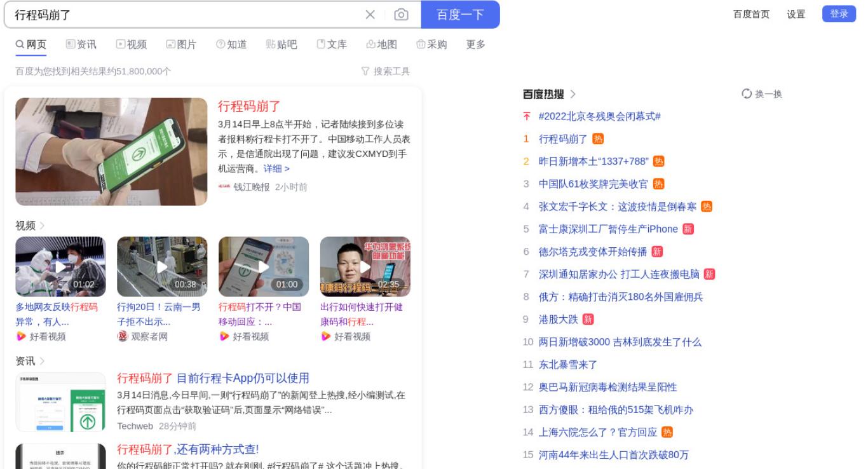
Task: Open 河南44年来出生人口首次跌破80万
Action: point(614,455)
